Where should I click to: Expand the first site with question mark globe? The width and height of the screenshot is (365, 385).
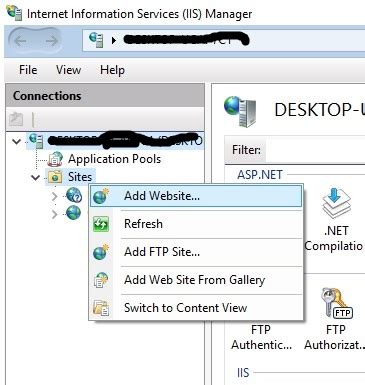pyautogui.click(x=55, y=196)
